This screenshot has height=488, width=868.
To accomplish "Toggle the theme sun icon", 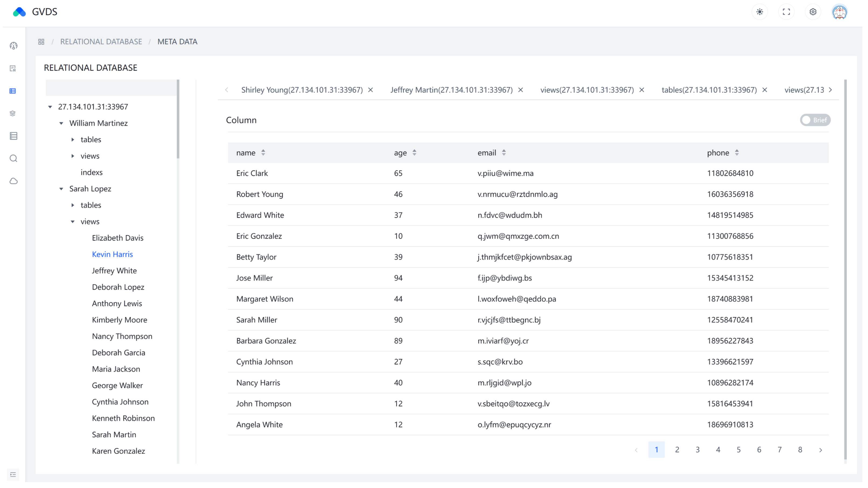I will tap(759, 12).
